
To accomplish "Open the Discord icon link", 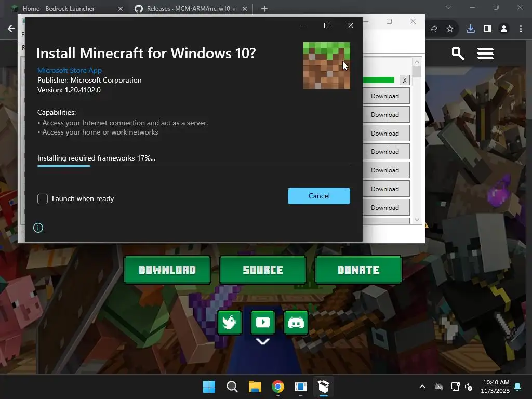I will tap(296, 322).
